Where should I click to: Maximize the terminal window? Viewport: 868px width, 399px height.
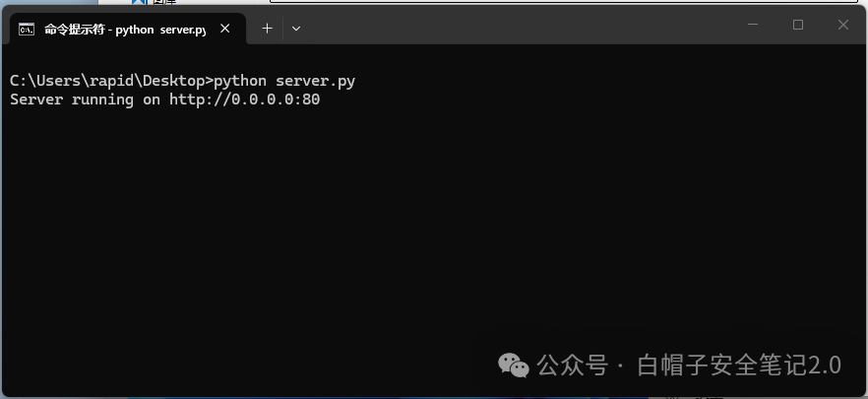coord(798,25)
